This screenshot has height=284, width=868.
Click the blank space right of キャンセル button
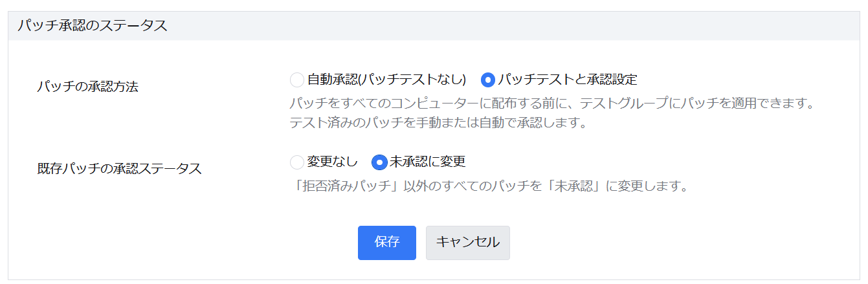[x=647, y=243]
